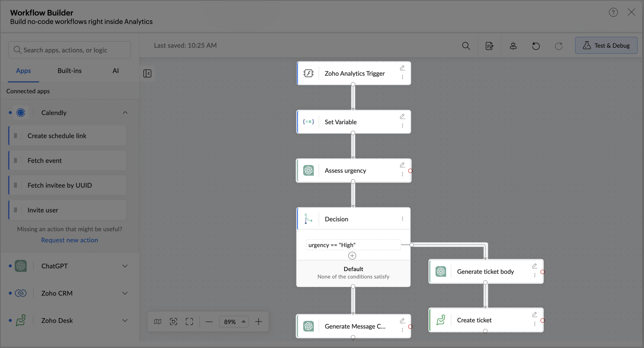Image resolution: width=644 pixels, height=348 pixels.
Task: Open the minimap icon in zoom bar
Action: pyautogui.click(x=158, y=321)
